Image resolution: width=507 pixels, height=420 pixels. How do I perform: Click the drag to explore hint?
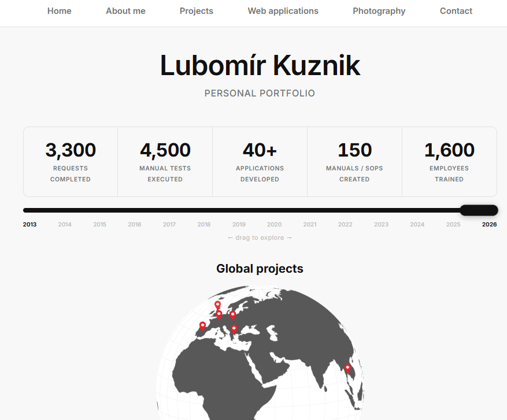[260, 237]
